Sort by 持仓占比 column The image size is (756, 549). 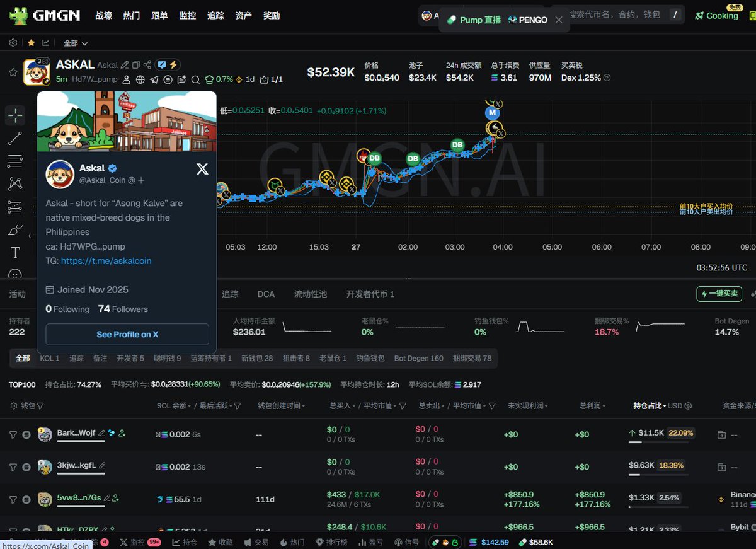[650, 406]
